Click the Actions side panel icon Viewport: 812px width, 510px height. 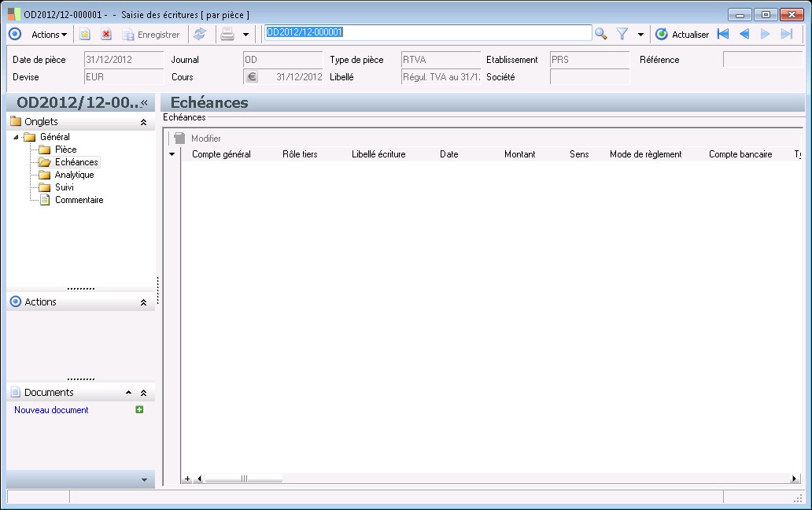point(16,301)
